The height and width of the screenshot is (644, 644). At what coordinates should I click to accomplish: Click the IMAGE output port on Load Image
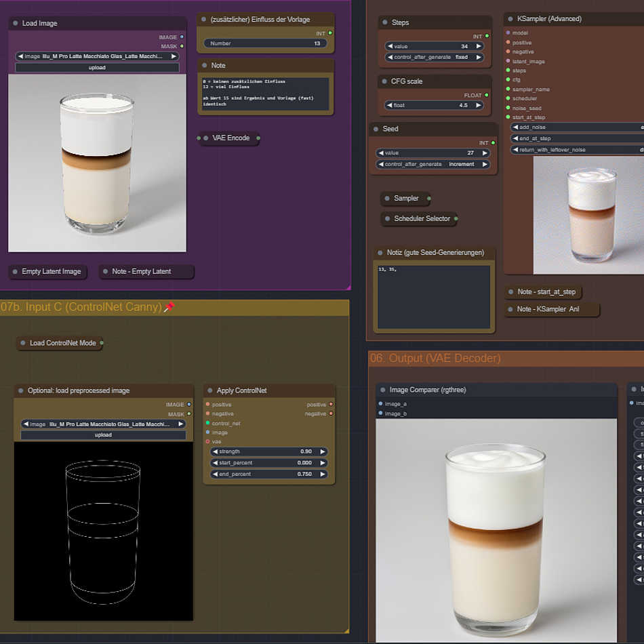click(x=182, y=37)
